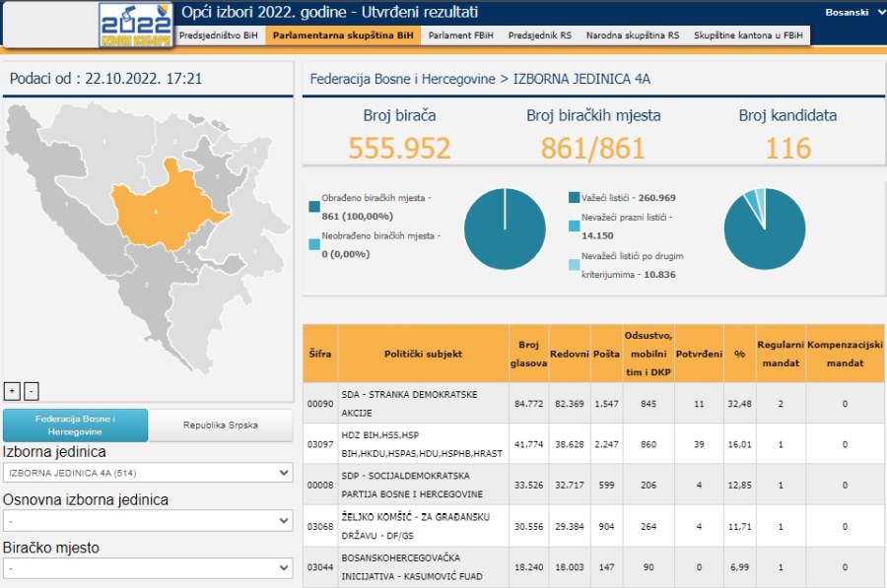
Task: Zoom out the map with minus button
Action: click(32, 391)
